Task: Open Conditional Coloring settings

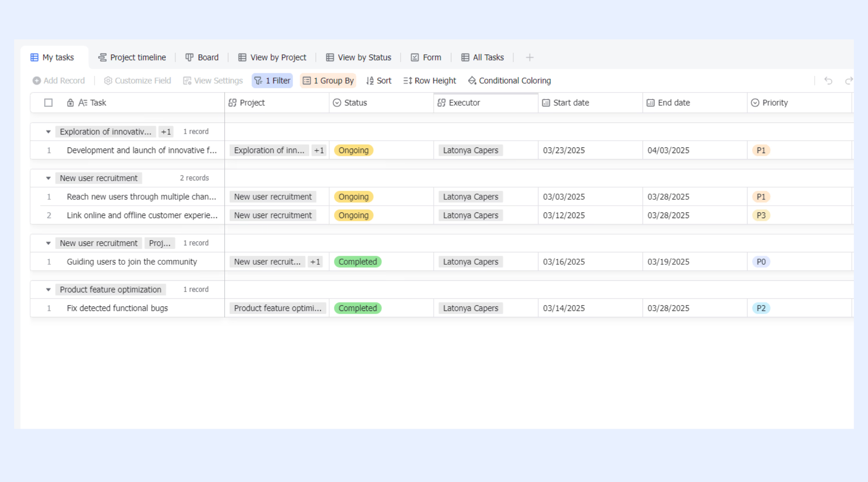Action: tap(509, 81)
